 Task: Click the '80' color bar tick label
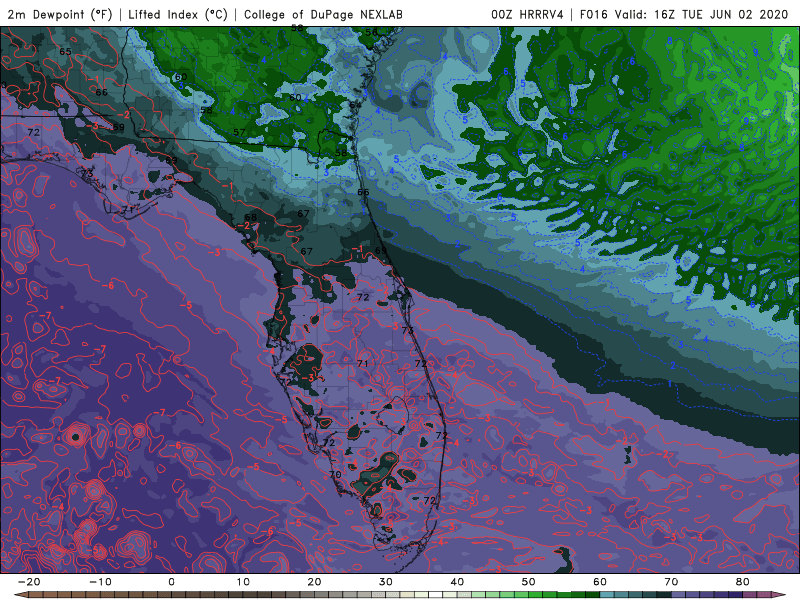pos(742,582)
